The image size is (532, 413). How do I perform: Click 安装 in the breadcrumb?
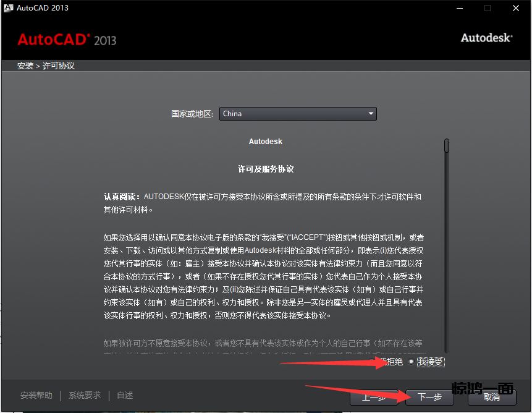coord(25,66)
